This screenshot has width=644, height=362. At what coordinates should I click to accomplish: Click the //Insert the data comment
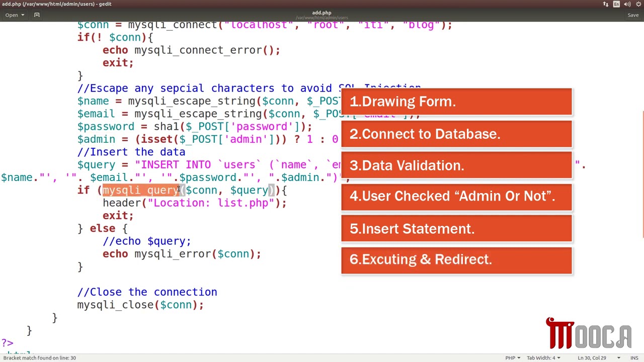[x=131, y=152]
